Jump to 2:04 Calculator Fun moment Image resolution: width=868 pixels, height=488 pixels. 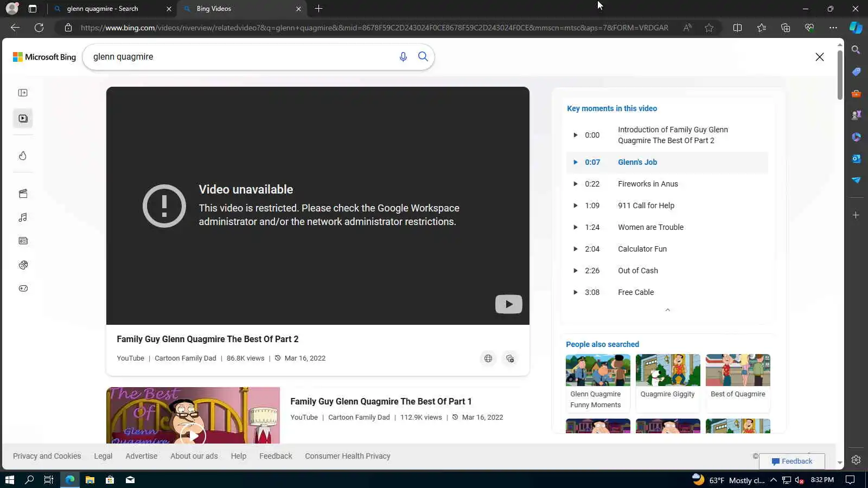(667, 249)
